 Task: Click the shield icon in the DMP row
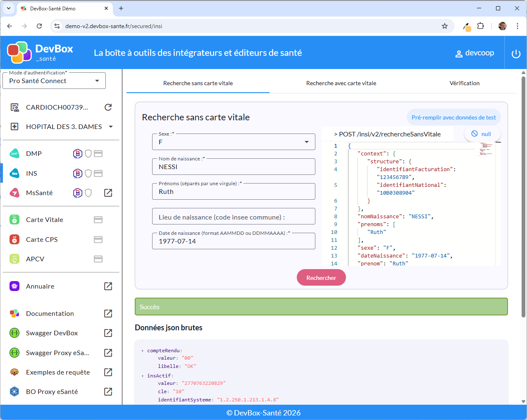tap(88, 153)
